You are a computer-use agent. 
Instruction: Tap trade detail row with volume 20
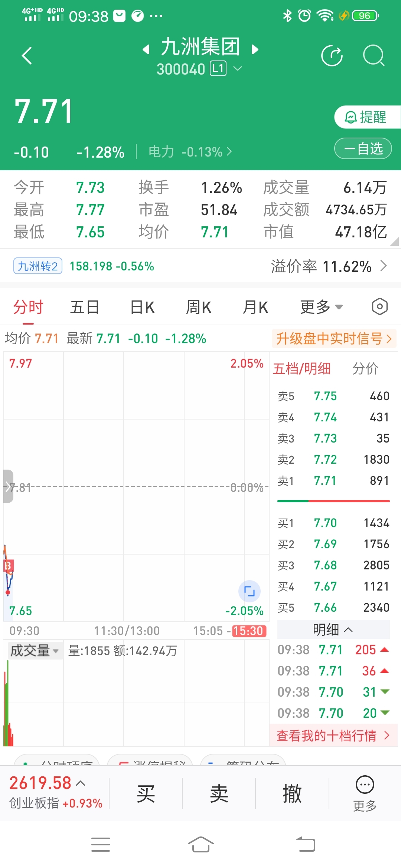(x=333, y=713)
